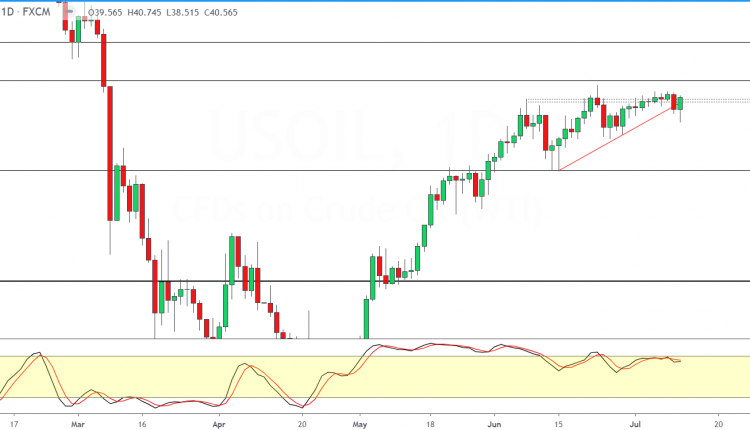Click the low price L38.515 value
750x430 pixels.
tap(183, 12)
